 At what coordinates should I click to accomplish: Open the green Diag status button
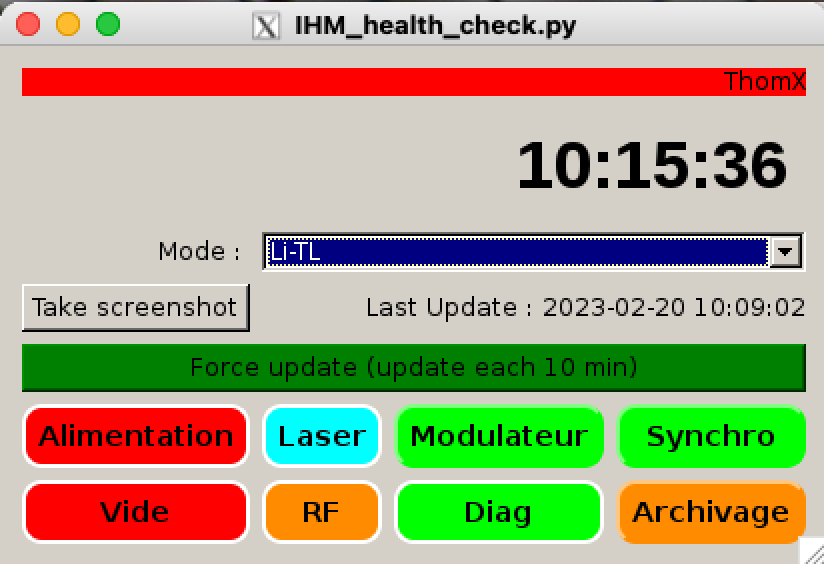coord(499,512)
